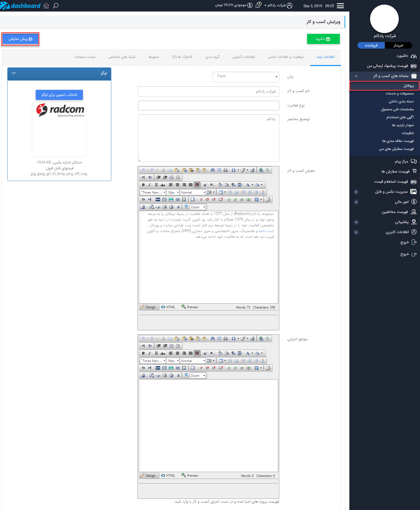Switch to the فروشنده (seller) mode toggle
Viewport: 420px width, 510px height.
371,45
